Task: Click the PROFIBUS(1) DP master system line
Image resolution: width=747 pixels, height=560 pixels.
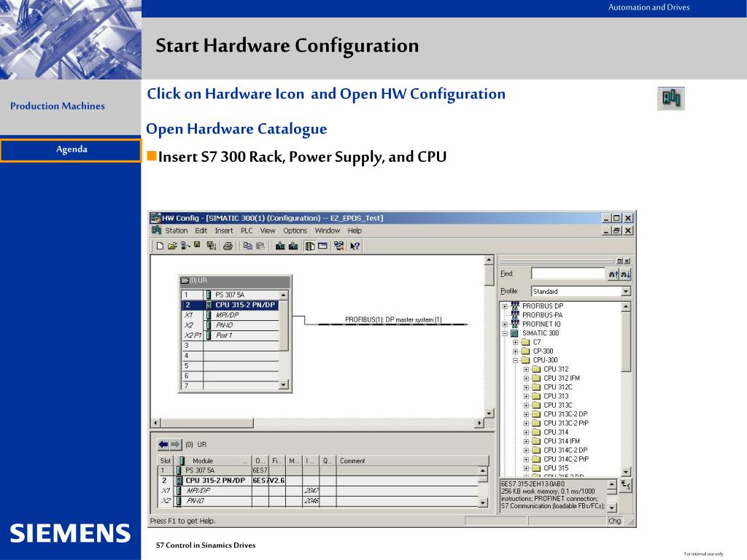Action: coord(393,324)
